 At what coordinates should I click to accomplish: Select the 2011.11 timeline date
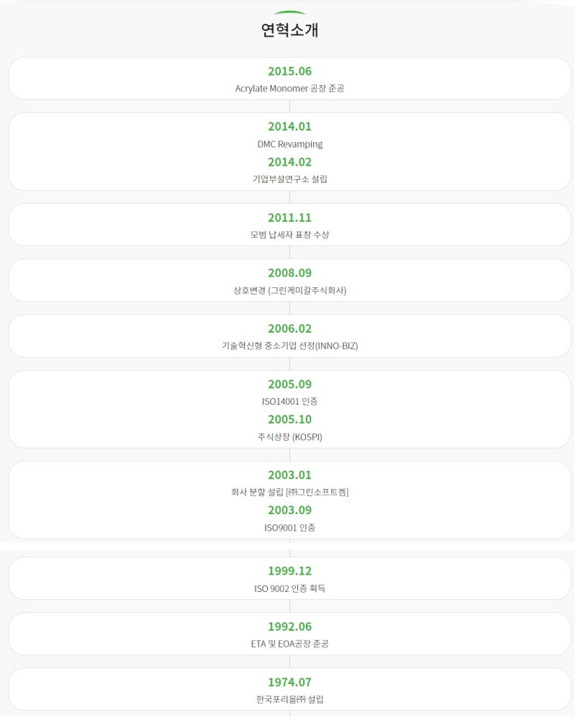click(289, 217)
